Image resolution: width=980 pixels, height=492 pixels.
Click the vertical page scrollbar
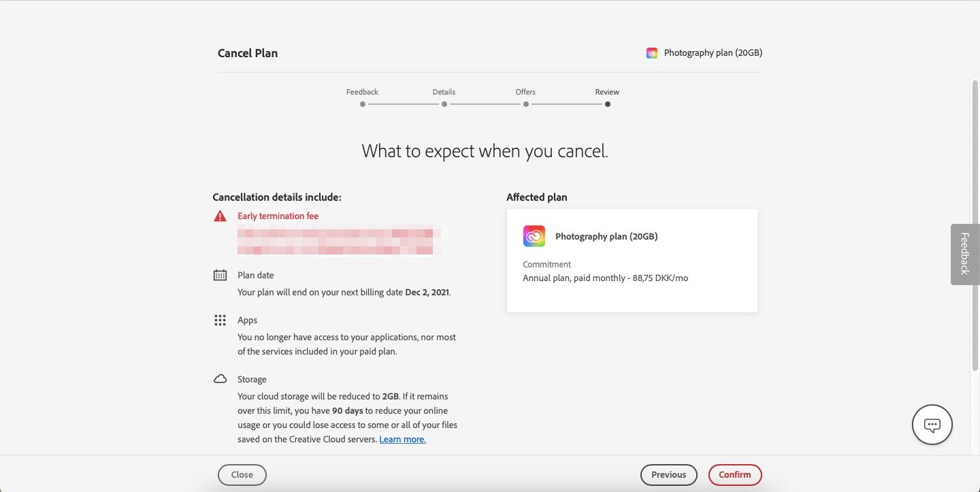pos(975,225)
